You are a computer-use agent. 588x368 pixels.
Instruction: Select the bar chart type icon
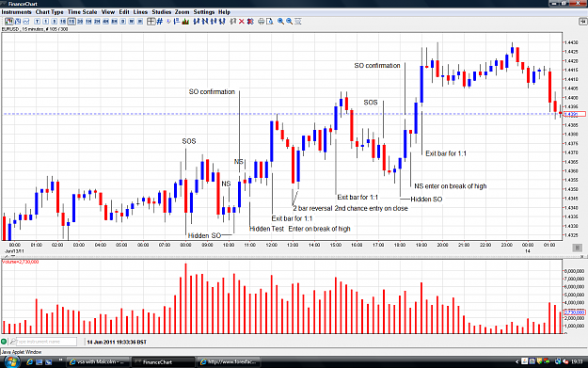click(x=18, y=22)
